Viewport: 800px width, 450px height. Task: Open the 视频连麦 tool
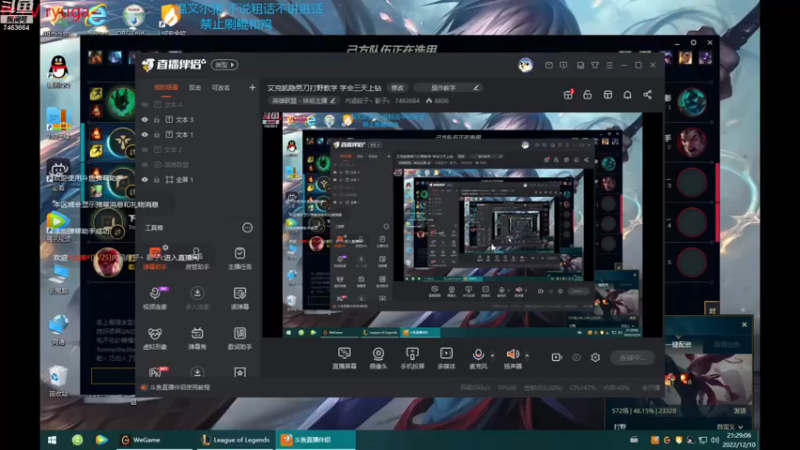[155, 297]
